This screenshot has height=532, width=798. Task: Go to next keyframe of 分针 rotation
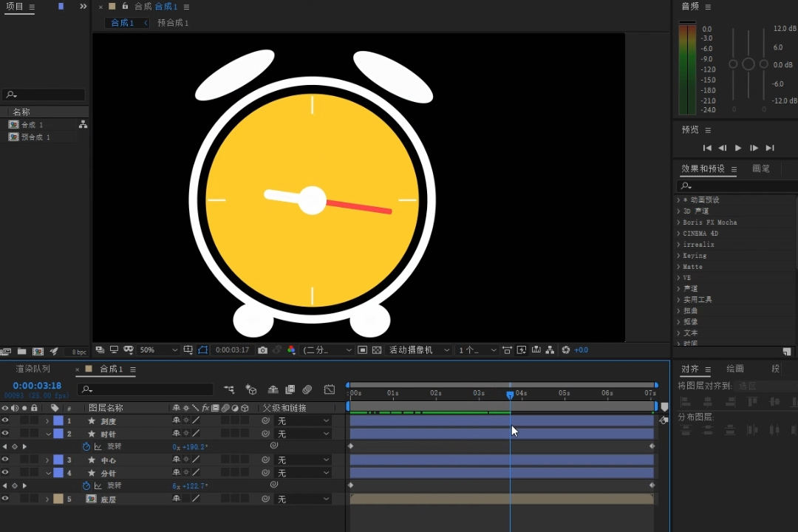24,485
